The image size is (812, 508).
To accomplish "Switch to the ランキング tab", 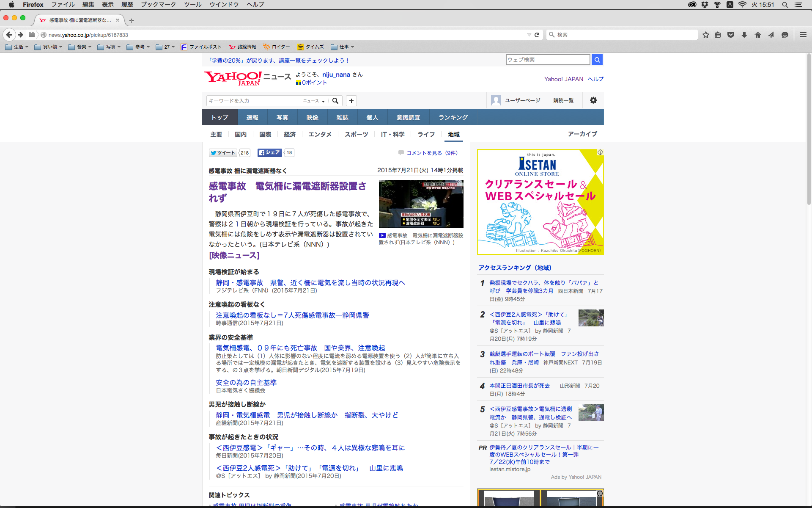I will click(453, 117).
